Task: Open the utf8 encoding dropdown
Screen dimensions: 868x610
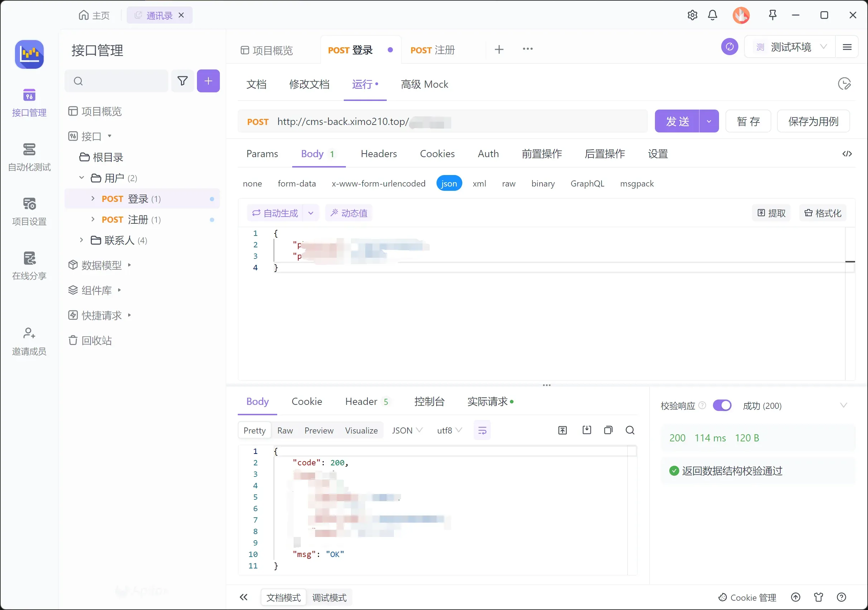Action: [x=449, y=431]
